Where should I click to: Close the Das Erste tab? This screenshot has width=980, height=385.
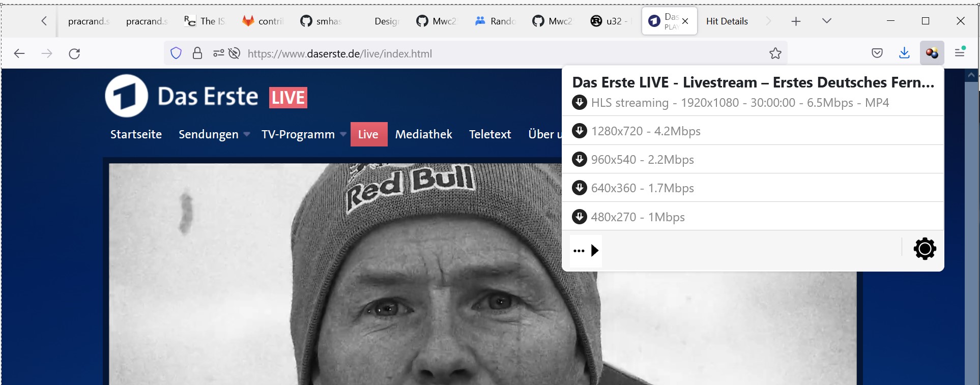point(685,21)
